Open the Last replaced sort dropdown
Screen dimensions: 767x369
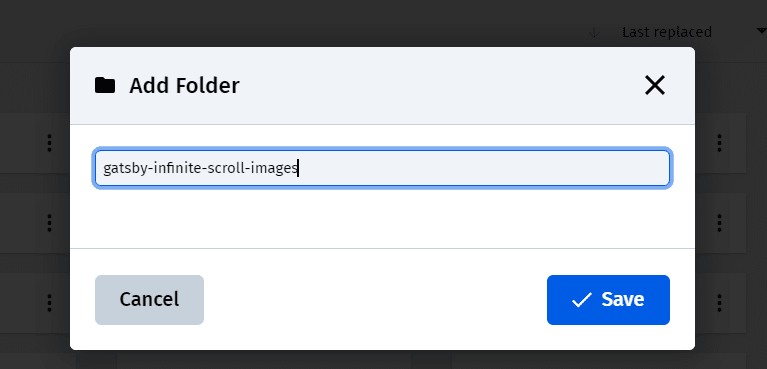667,32
